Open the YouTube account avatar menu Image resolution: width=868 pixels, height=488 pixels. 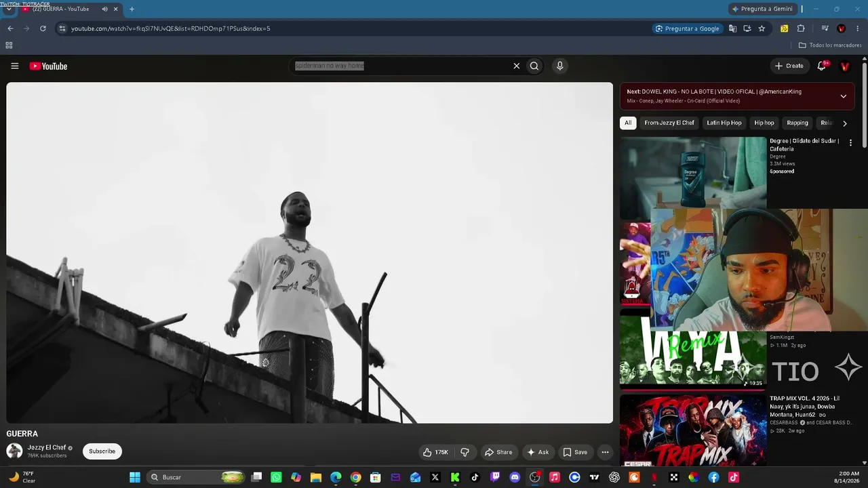[x=845, y=66]
